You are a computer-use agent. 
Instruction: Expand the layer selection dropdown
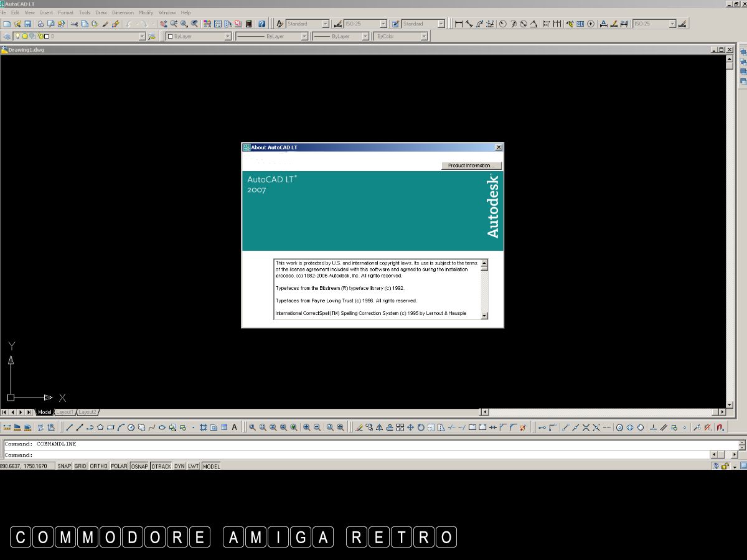(x=142, y=37)
